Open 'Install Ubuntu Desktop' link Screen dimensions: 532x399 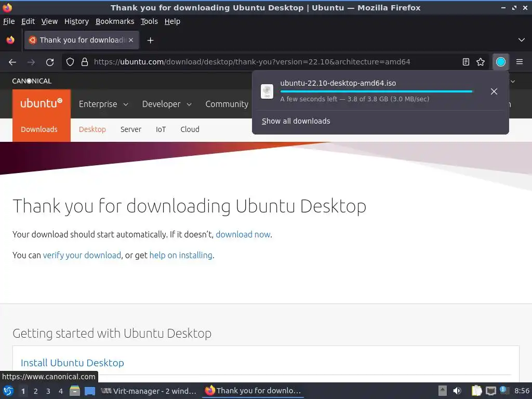tap(72, 363)
